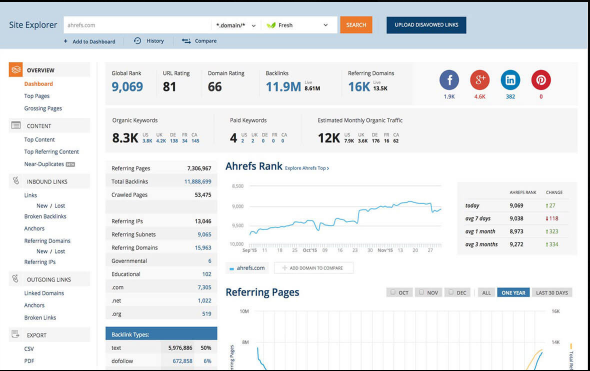
Task: Open Top Pages in sidebar
Action: pyautogui.click(x=37, y=96)
